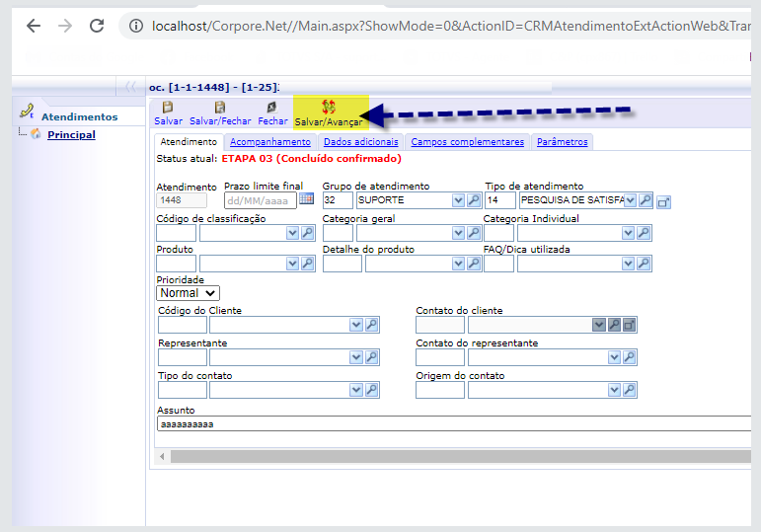Open calendar picker for Prazo limite final
This screenshot has height=532, width=761.
tap(306, 198)
